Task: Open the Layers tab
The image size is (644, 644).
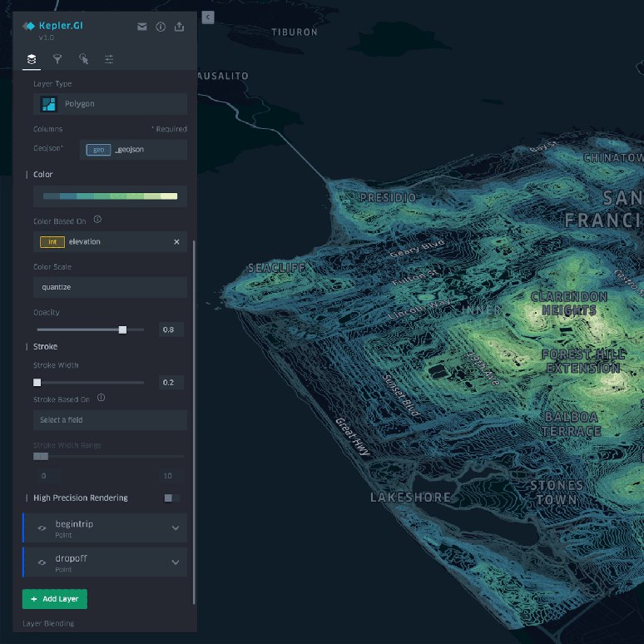Action: tap(32, 59)
